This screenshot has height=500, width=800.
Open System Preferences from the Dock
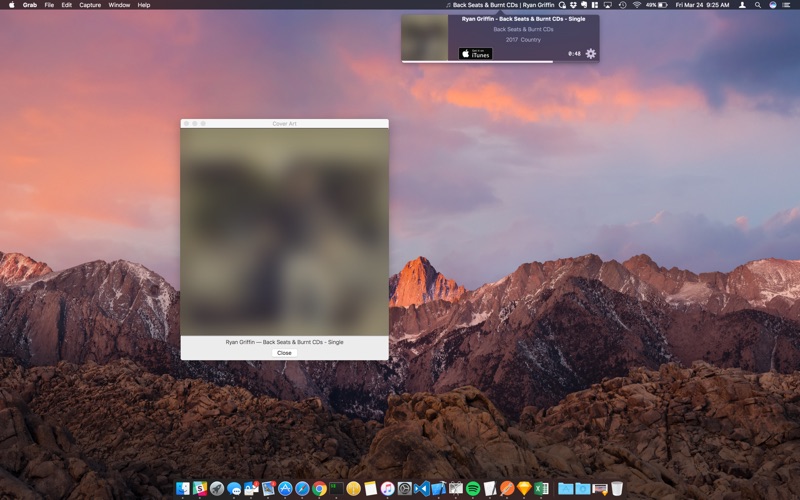point(405,488)
